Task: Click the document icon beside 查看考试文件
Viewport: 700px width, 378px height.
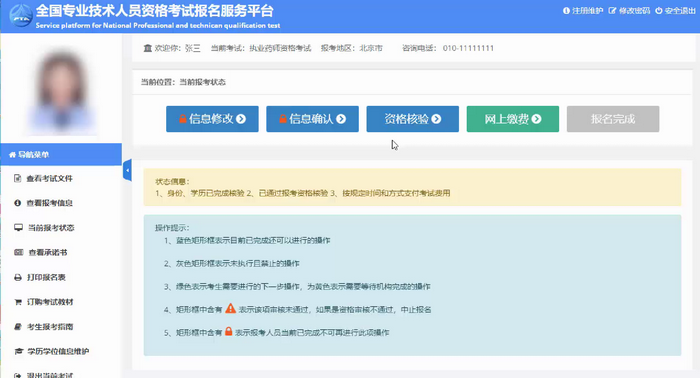Action: pos(17,179)
